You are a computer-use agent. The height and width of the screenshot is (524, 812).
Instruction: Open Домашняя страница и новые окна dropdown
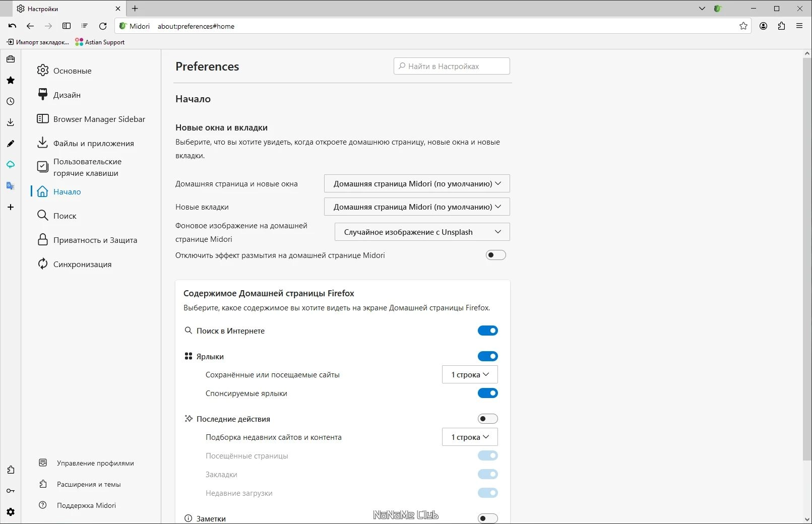click(x=417, y=183)
